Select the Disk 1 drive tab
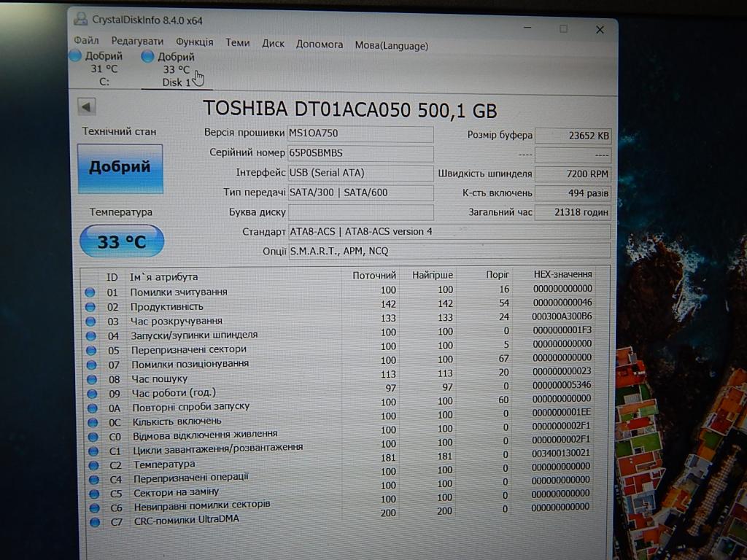747x560 pixels. [x=177, y=82]
